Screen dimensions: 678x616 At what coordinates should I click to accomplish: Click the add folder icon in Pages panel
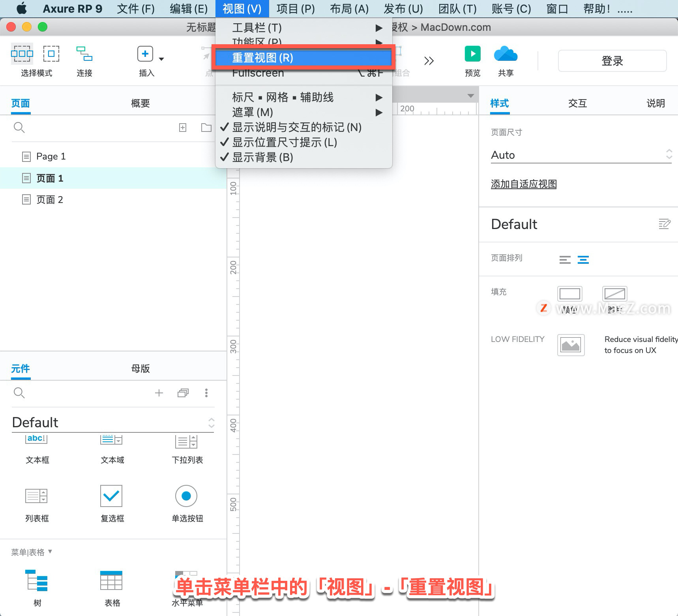tap(206, 128)
